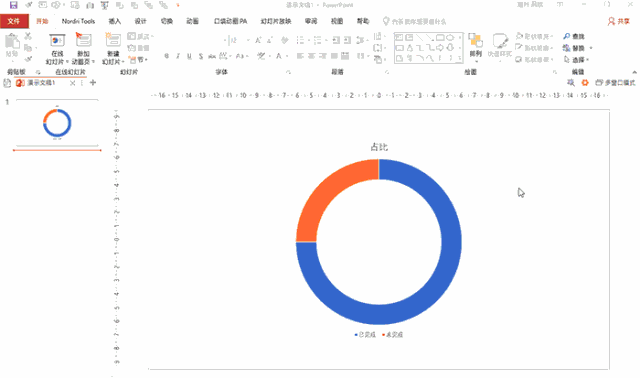Select slide 1 thumbnail in the panel
Viewport: 640px width, 378px height.
[57, 122]
